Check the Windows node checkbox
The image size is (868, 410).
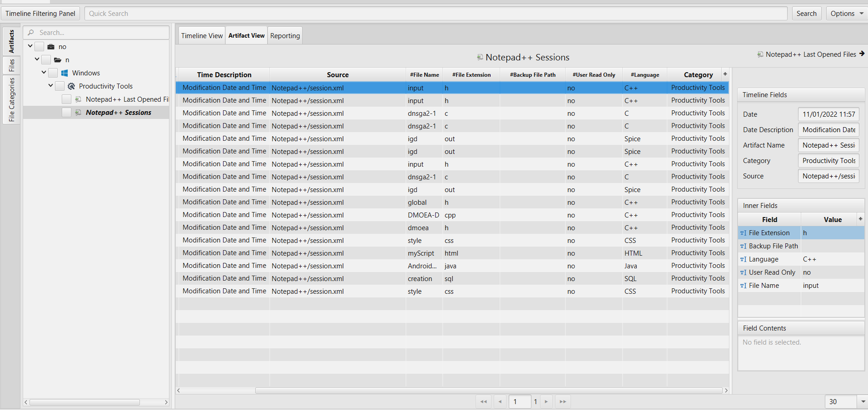tap(53, 73)
